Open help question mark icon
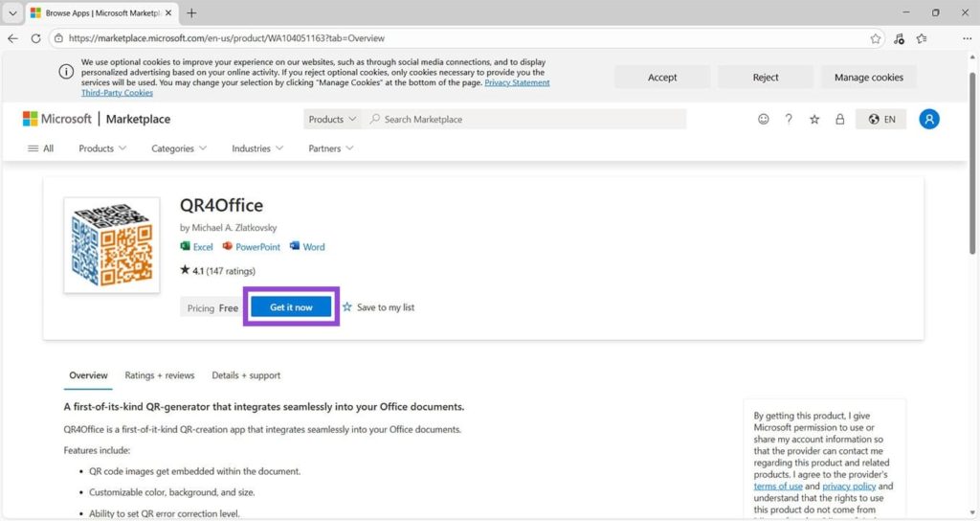 [789, 119]
